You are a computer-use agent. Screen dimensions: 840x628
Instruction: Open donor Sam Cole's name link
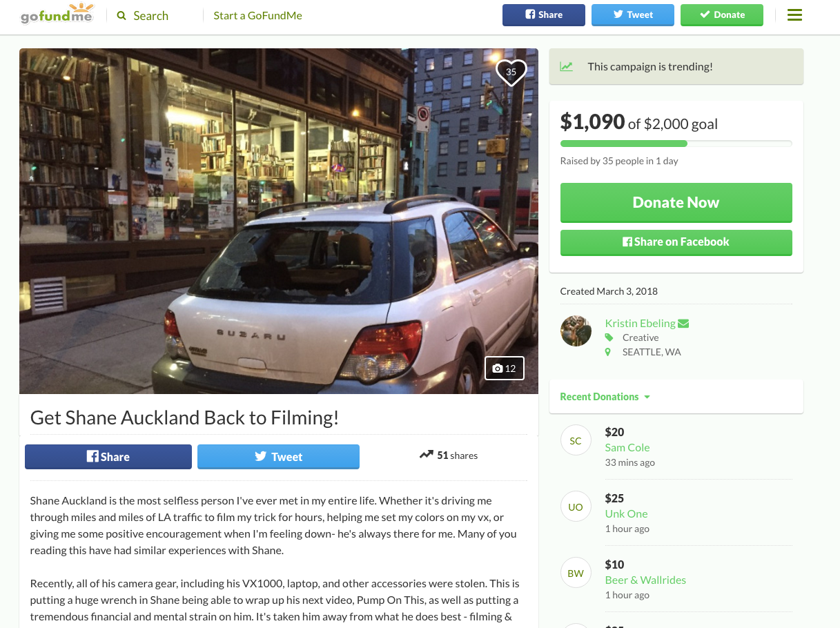(627, 447)
